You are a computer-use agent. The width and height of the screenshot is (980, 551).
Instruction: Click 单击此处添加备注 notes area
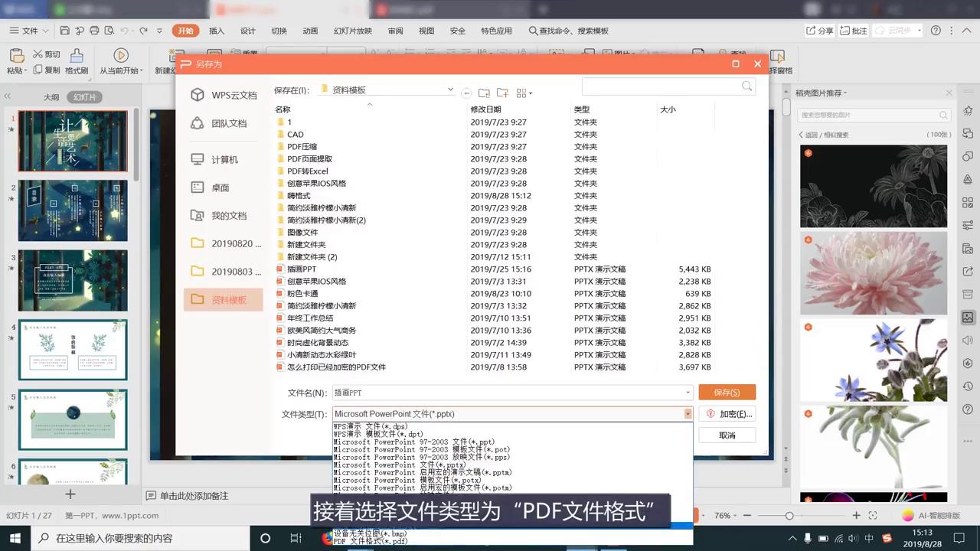(193, 496)
